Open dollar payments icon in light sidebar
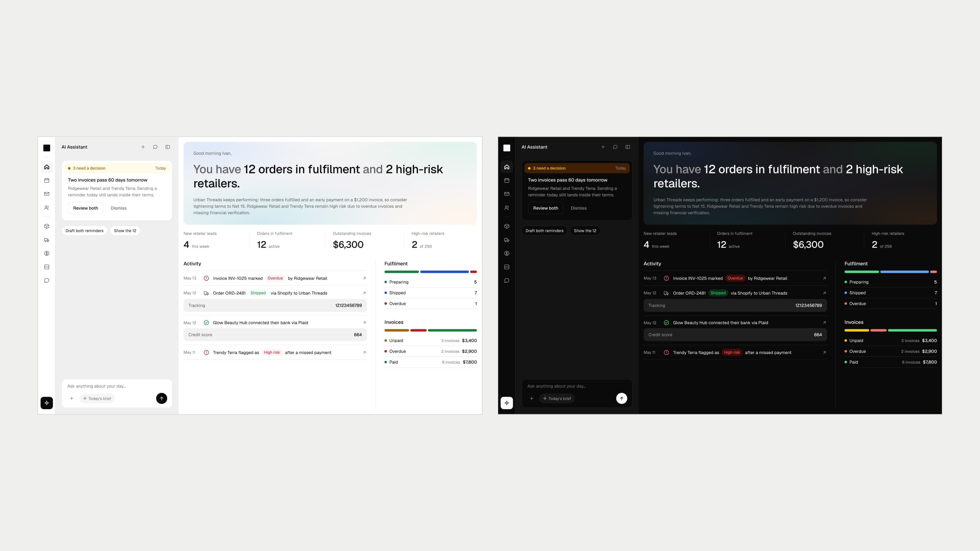 click(47, 253)
